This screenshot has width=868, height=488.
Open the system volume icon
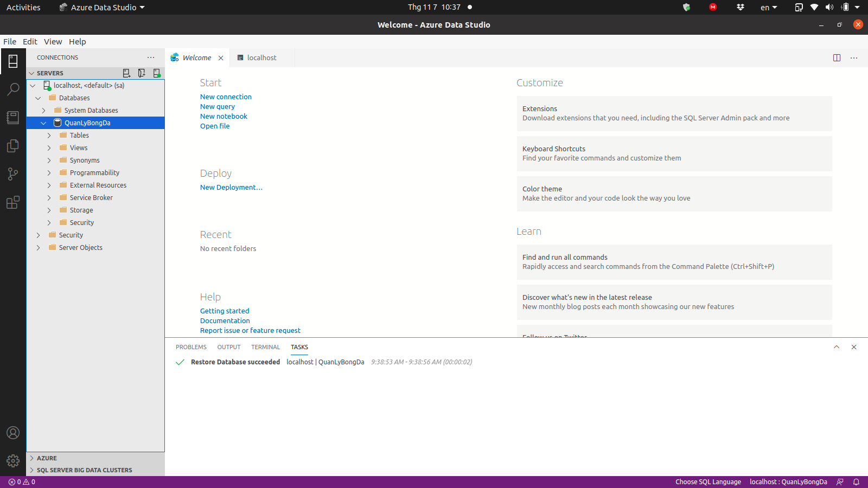(829, 7)
